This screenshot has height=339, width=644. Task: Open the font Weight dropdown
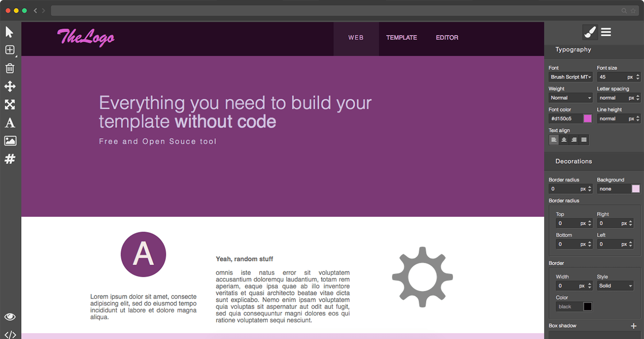point(570,98)
